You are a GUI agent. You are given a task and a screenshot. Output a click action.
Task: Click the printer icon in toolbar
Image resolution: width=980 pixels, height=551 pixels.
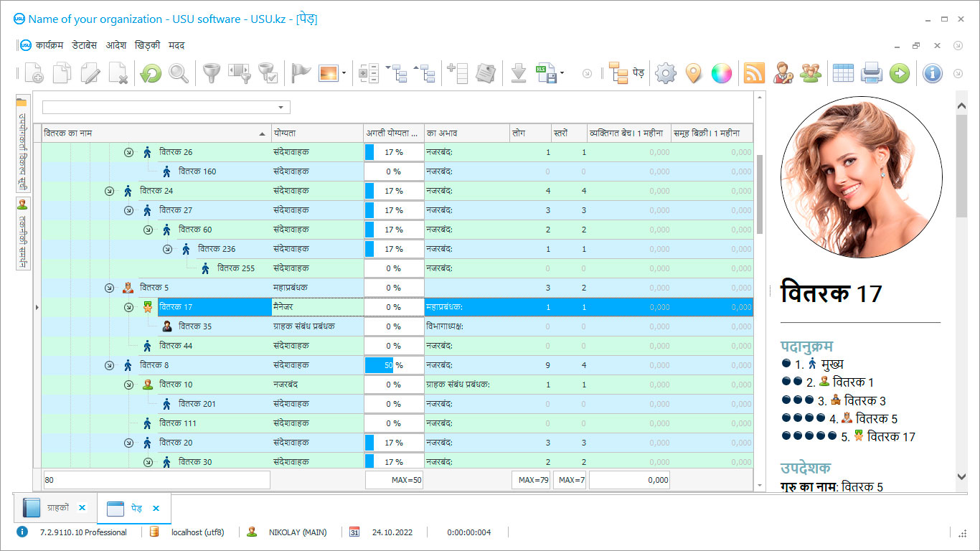click(871, 73)
